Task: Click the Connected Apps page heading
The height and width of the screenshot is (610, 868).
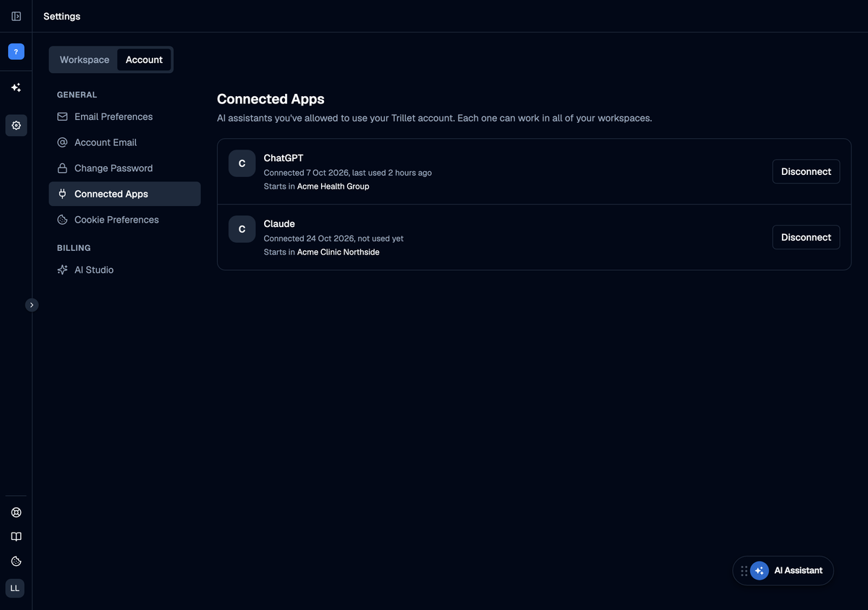Action: 271,99
